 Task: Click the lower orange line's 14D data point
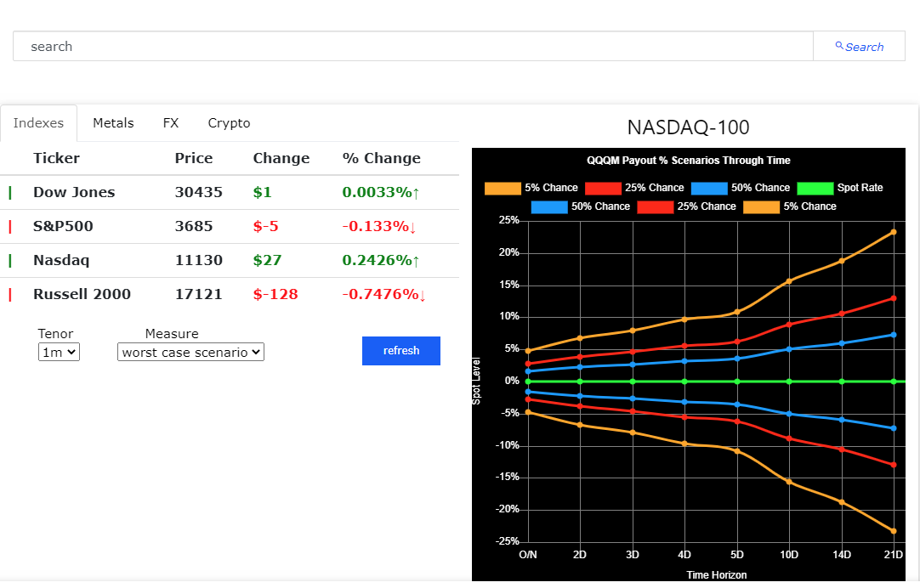click(842, 502)
